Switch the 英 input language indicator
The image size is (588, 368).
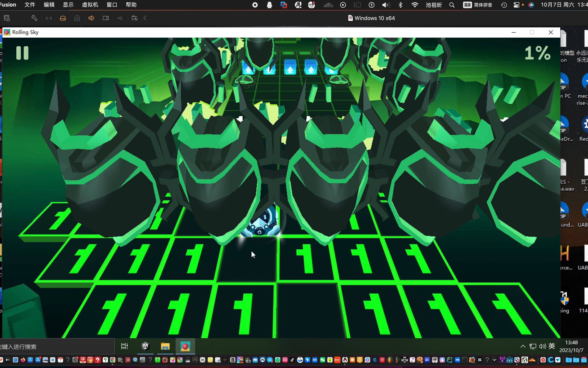tap(552, 346)
